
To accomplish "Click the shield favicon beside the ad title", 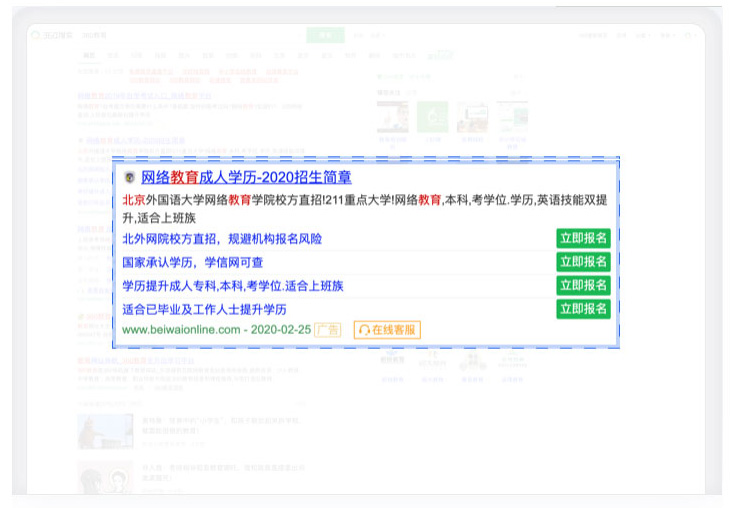I will coord(129,178).
